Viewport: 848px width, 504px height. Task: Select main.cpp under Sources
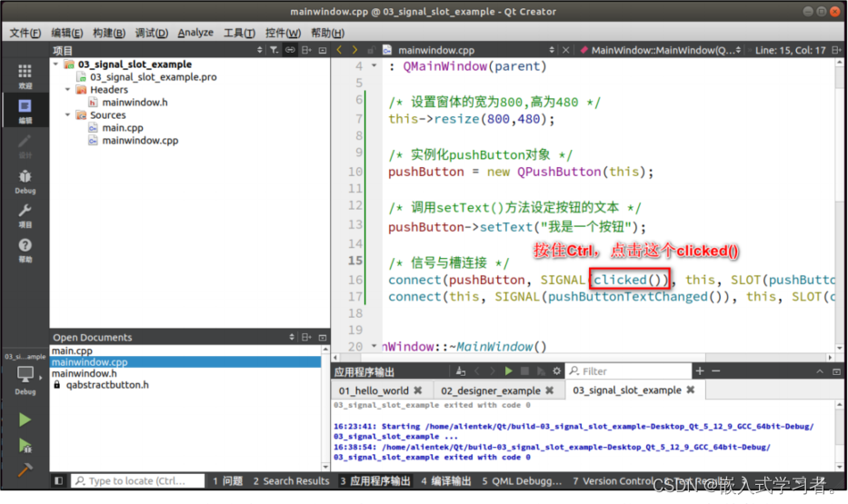tap(122, 127)
